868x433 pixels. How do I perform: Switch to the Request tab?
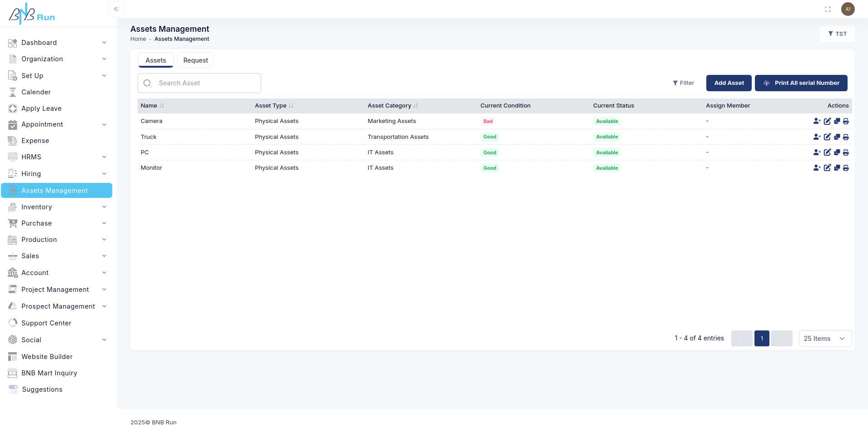(195, 60)
